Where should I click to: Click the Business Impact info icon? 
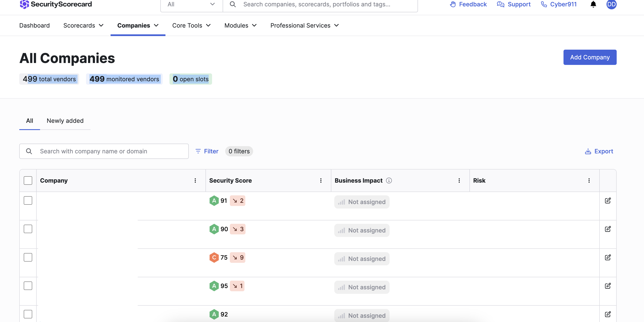pyautogui.click(x=389, y=181)
